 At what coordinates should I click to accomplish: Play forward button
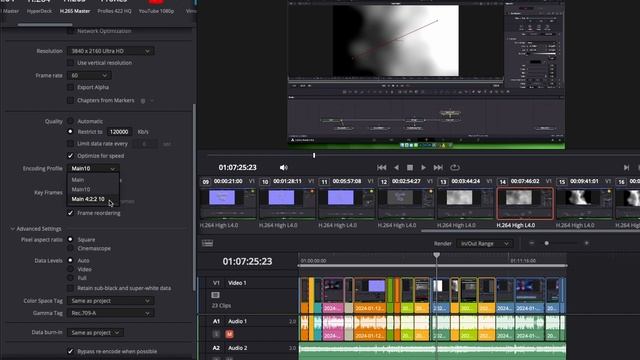pyautogui.click(x=423, y=167)
